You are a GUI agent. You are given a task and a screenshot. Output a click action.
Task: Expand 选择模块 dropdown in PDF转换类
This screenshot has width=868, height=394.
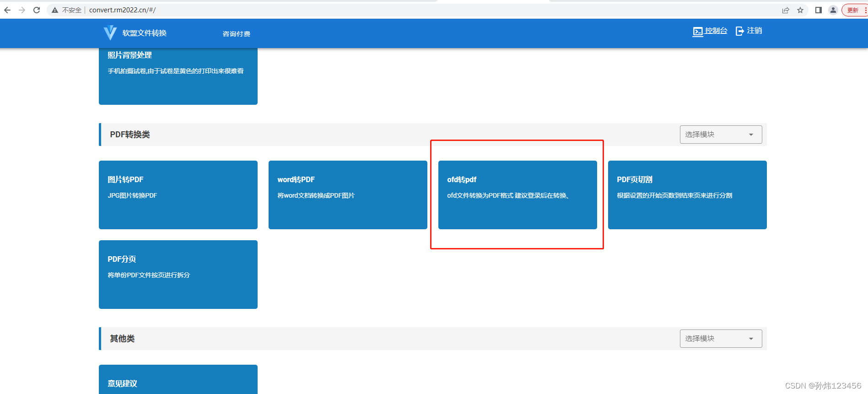[x=721, y=135]
